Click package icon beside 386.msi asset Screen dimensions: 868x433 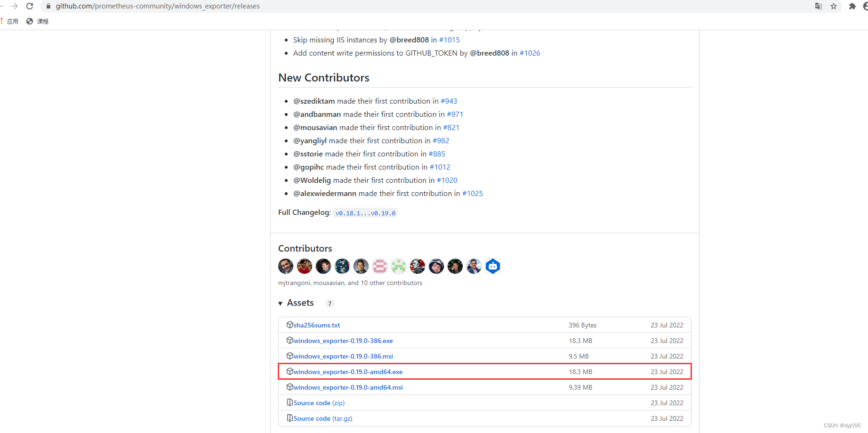point(290,356)
